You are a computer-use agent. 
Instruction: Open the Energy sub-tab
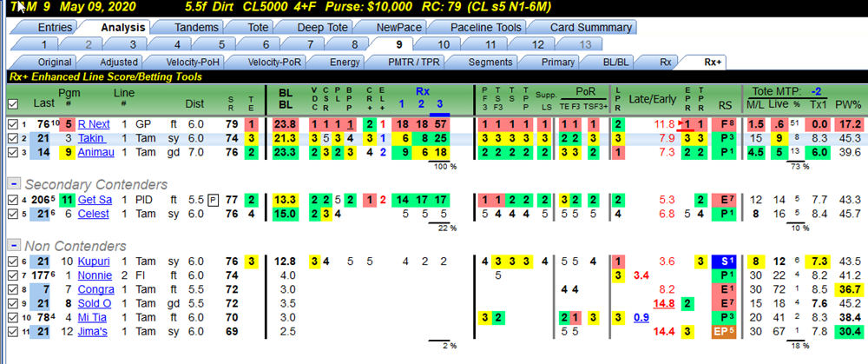pos(345,62)
